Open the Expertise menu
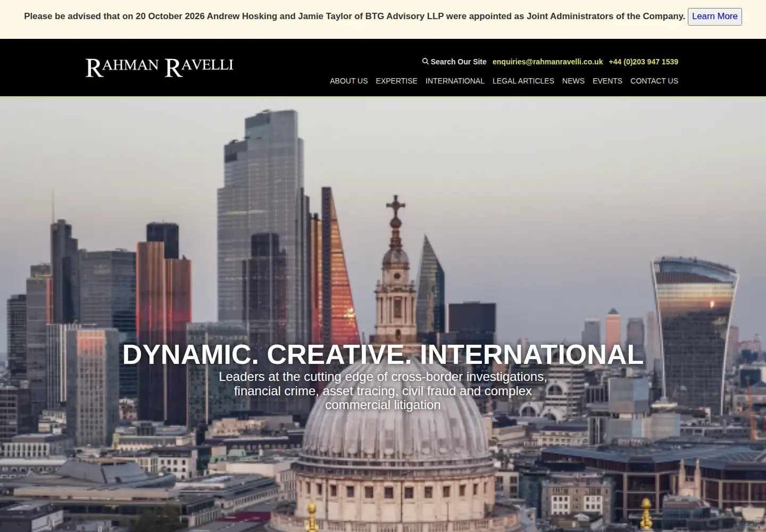 pyautogui.click(x=396, y=81)
